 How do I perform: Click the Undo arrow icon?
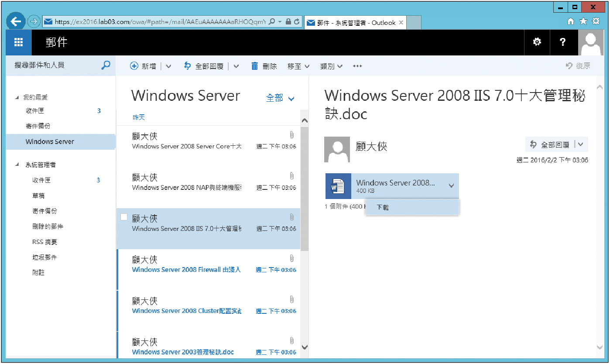[x=569, y=66]
